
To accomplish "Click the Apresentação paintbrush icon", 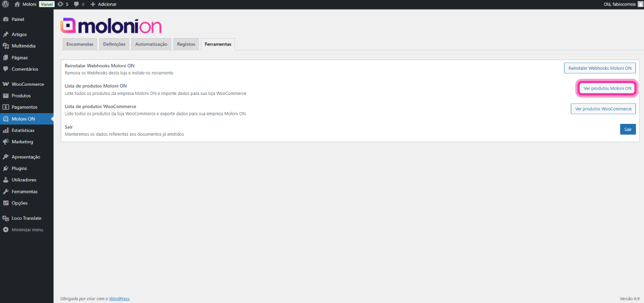I will coord(6,157).
